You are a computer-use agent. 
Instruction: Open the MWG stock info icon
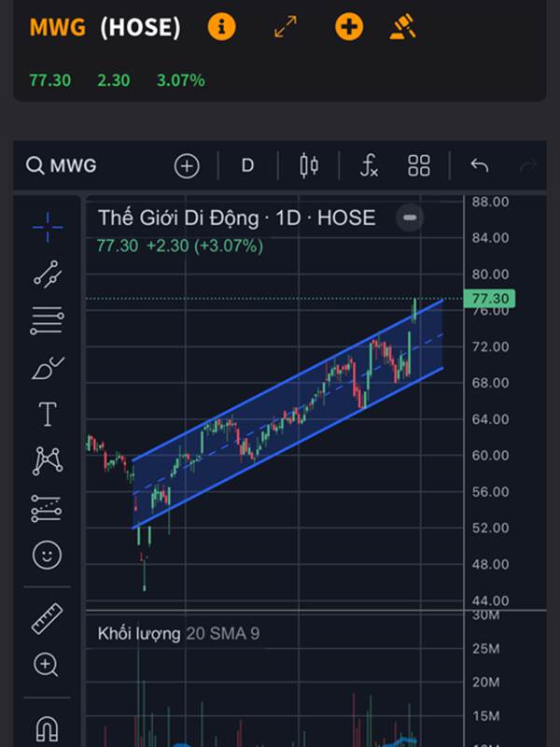(x=221, y=27)
